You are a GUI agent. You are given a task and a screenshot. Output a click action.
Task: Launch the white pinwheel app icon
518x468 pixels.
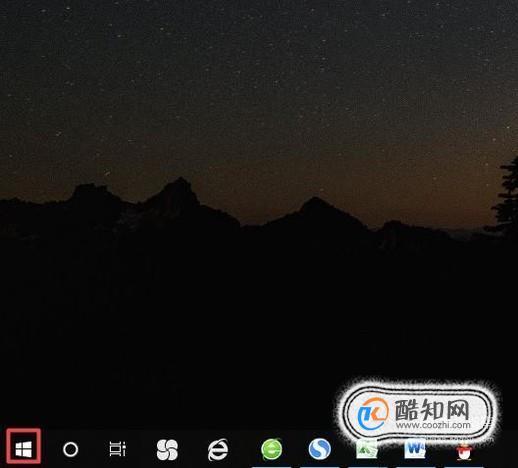point(167,450)
